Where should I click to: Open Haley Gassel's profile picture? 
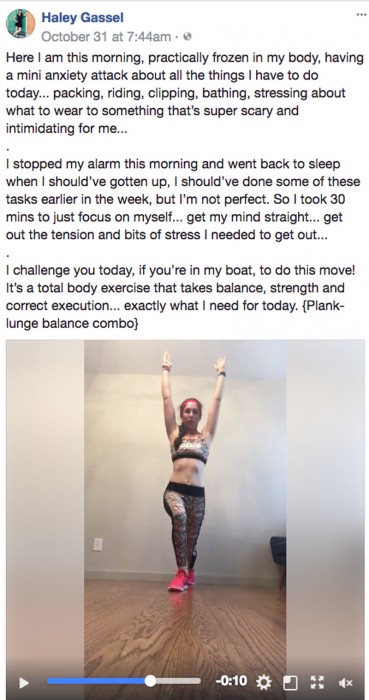click(x=20, y=24)
